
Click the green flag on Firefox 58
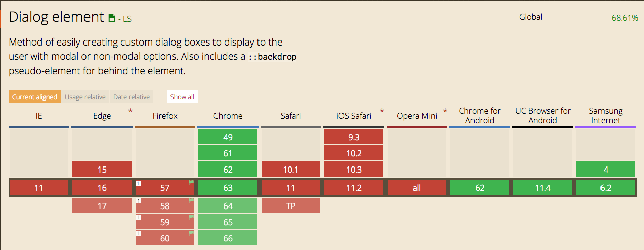(191, 201)
